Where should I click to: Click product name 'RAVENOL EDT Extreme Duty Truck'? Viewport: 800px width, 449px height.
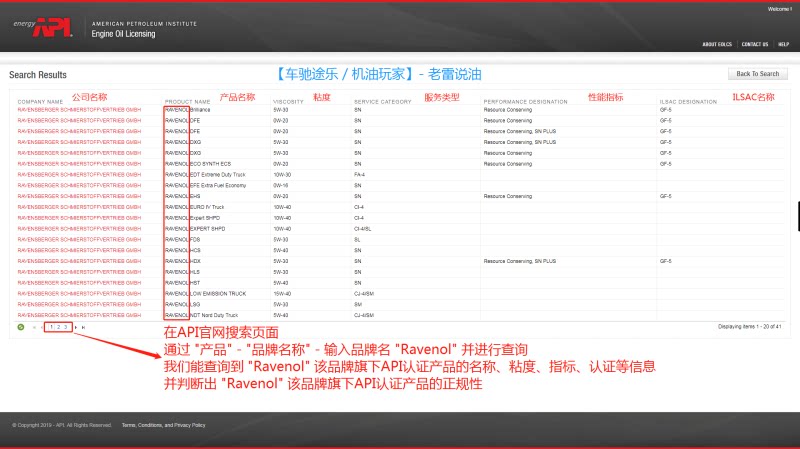(x=205, y=174)
